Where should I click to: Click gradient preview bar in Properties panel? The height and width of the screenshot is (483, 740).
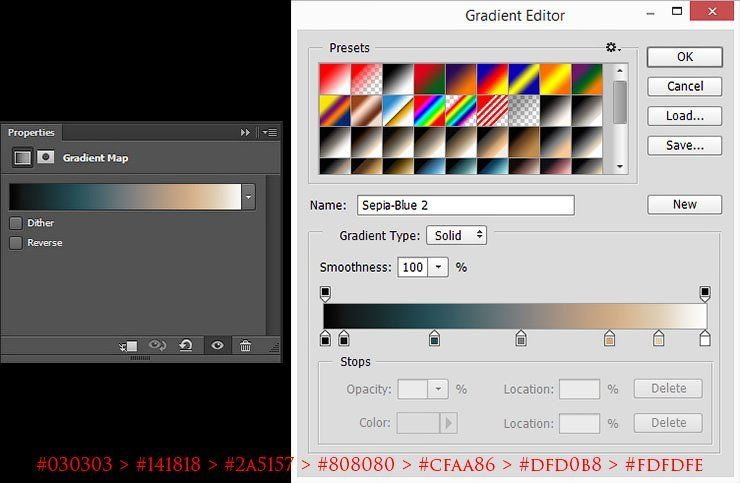click(x=125, y=197)
